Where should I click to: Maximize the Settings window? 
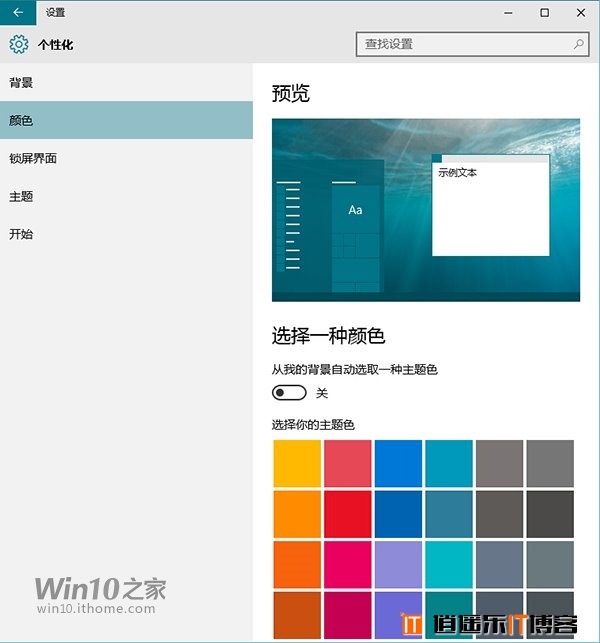[x=544, y=13]
